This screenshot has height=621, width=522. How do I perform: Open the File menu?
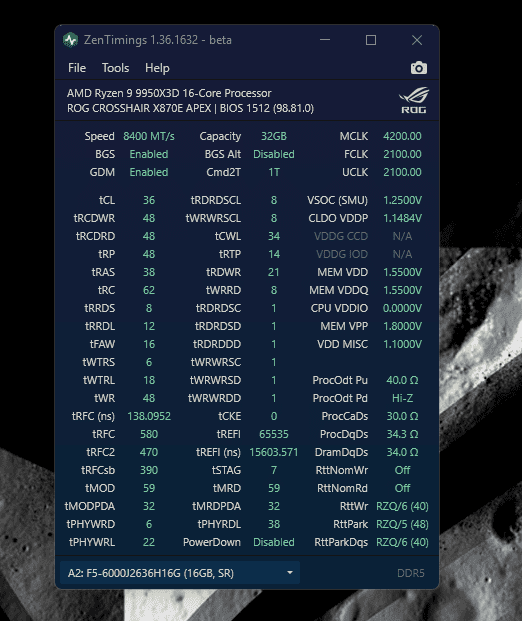77,68
